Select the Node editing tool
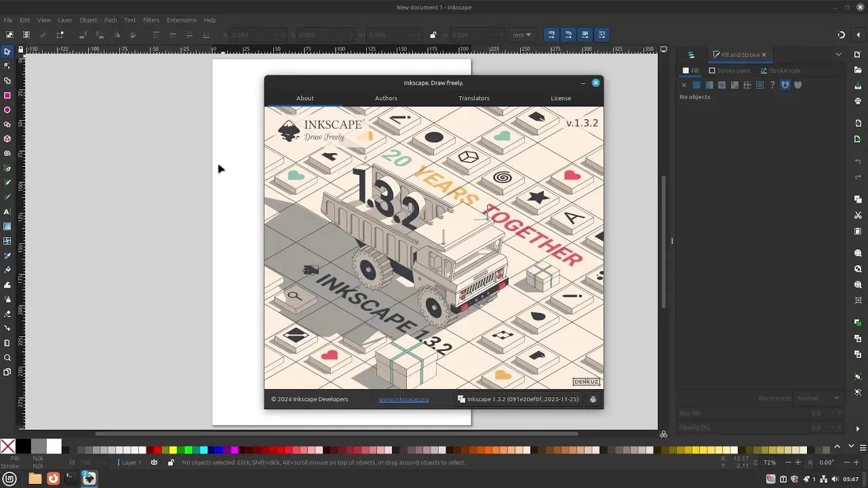 pyautogui.click(x=7, y=66)
